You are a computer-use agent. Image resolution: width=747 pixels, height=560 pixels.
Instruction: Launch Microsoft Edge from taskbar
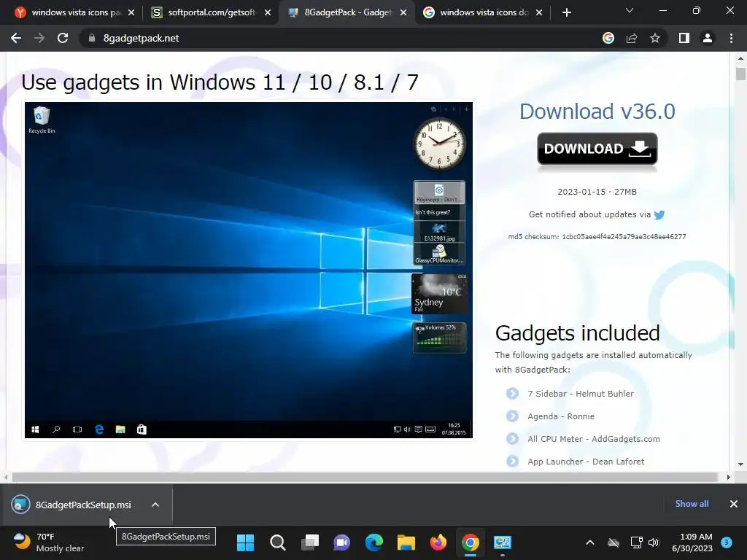[x=374, y=542]
